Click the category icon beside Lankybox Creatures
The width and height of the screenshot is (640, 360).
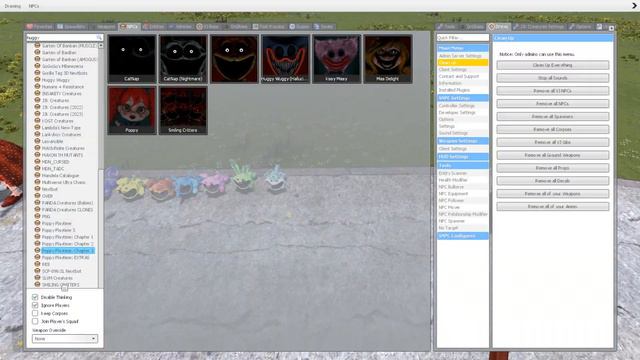[37, 134]
